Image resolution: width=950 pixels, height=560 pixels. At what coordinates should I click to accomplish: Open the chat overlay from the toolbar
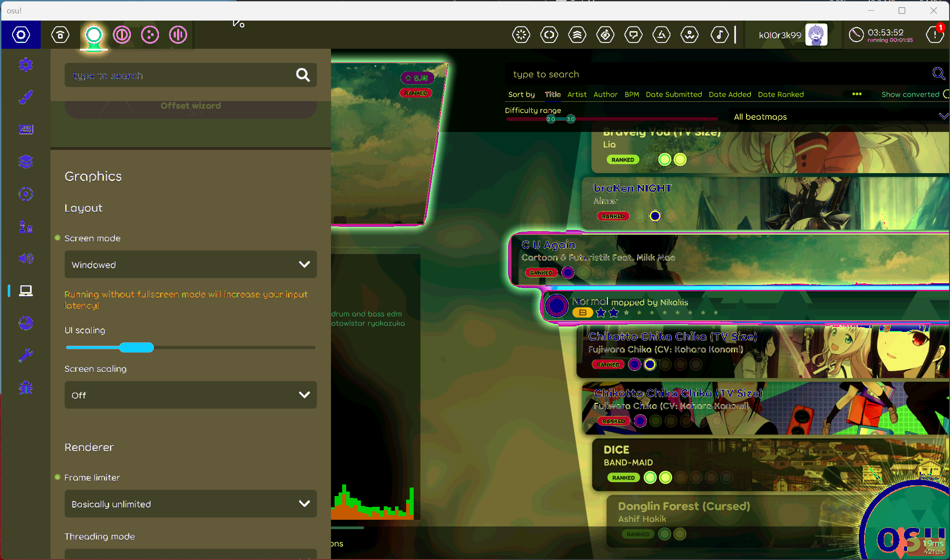[x=634, y=34]
